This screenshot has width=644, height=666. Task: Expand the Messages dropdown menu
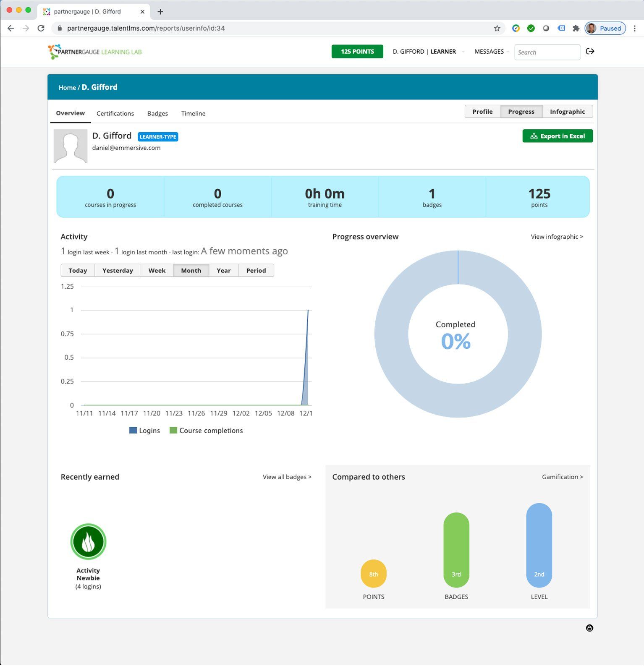click(x=491, y=52)
